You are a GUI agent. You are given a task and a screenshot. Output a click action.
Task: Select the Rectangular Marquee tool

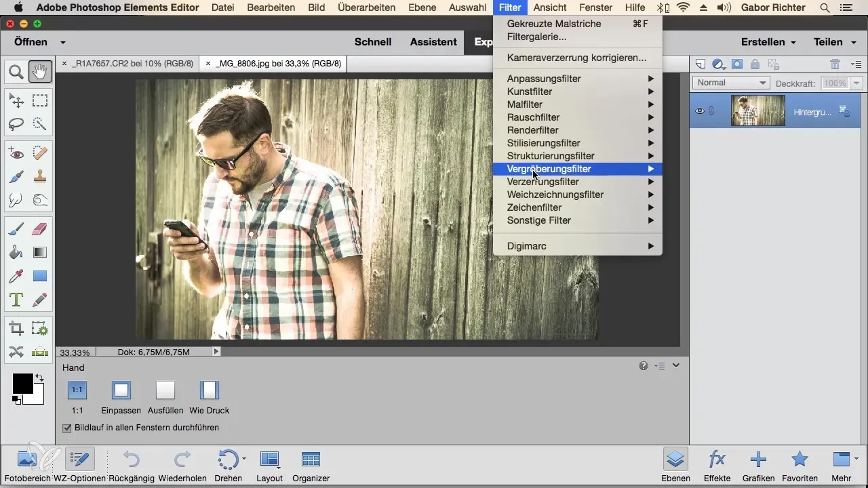coord(40,101)
